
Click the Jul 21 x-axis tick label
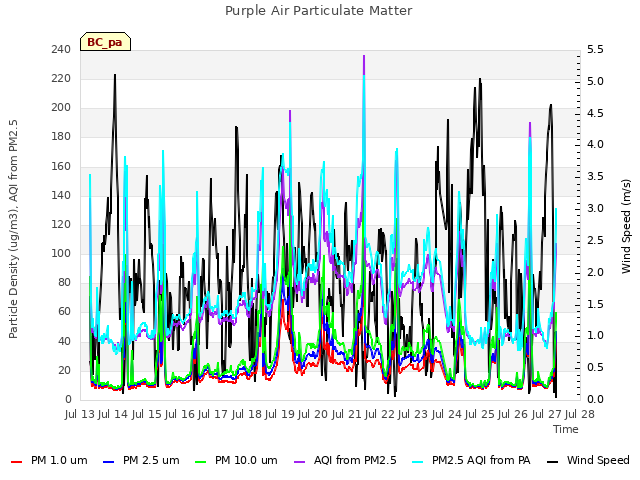[x=347, y=414]
